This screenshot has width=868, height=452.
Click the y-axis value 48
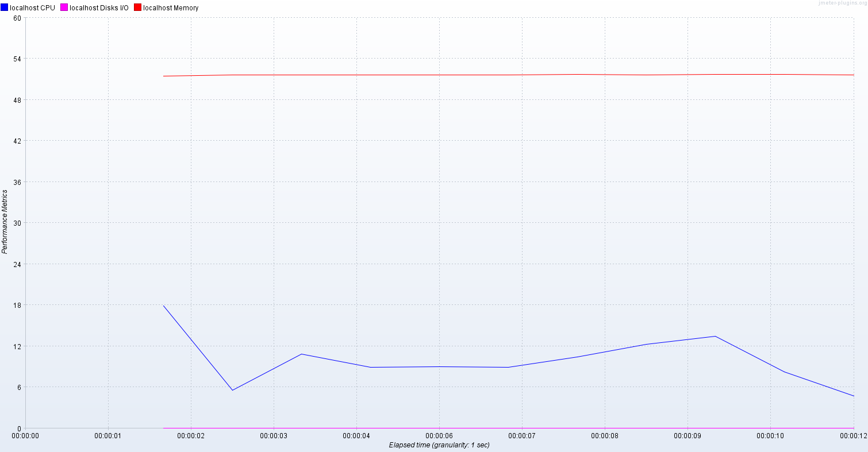(17, 100)
